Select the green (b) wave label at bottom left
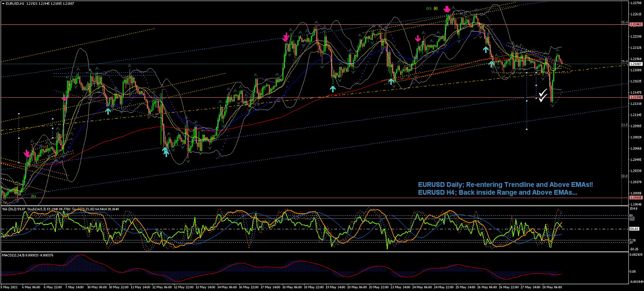The image size is (644, 291). [33, 196]
